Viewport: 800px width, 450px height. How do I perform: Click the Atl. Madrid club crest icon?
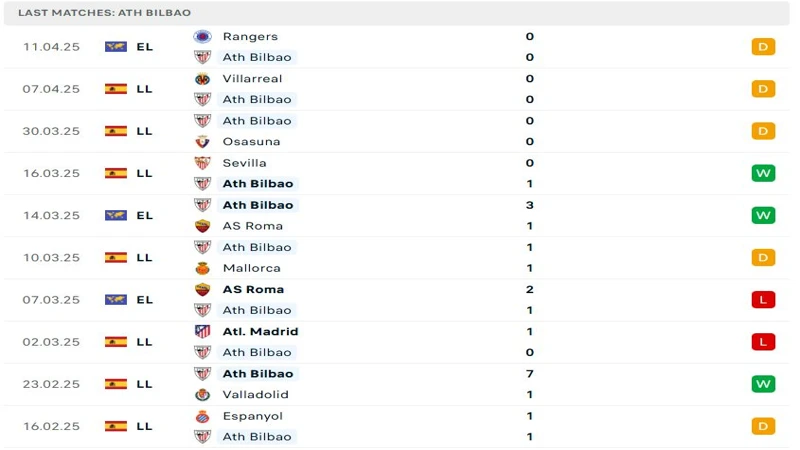[x=203, y=331]
